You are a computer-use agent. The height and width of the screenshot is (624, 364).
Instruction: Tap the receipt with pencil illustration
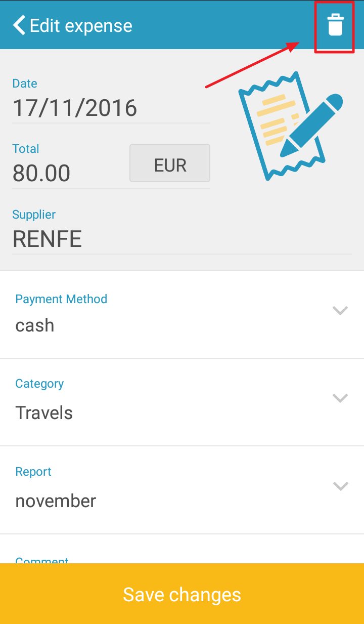tap(291, 127)
